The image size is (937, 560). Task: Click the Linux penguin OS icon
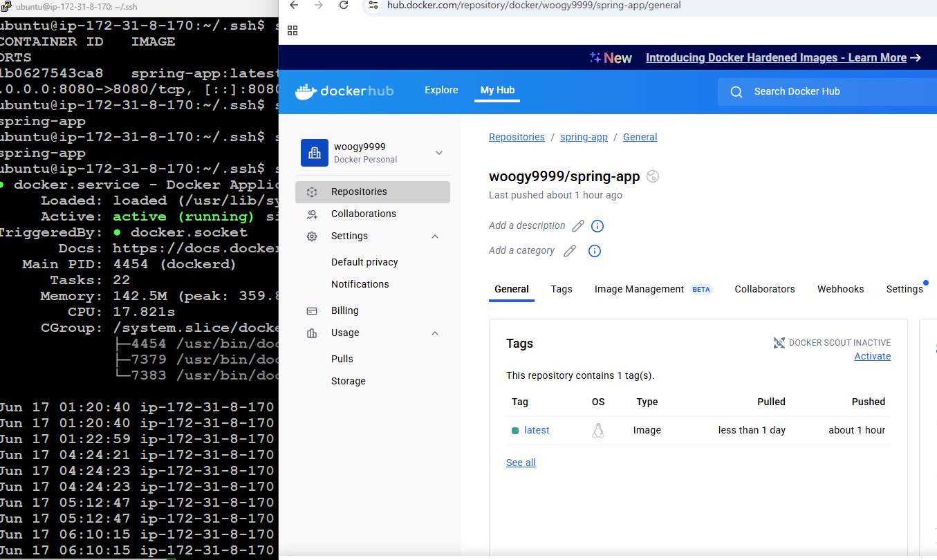(x=598, y=431)
